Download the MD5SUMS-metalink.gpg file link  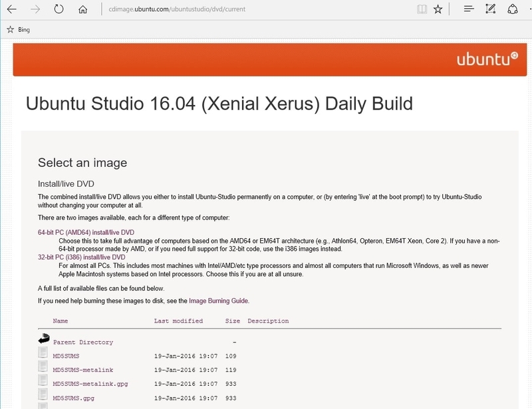90,384
